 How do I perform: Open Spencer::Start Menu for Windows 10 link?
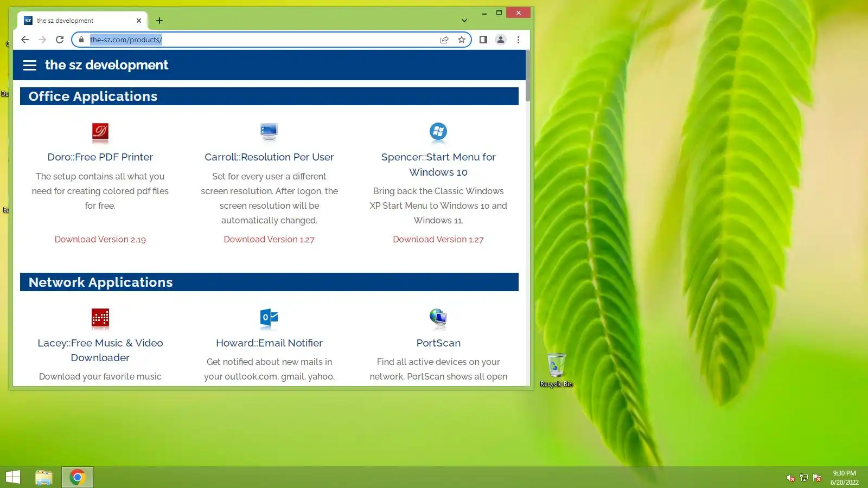438,164
